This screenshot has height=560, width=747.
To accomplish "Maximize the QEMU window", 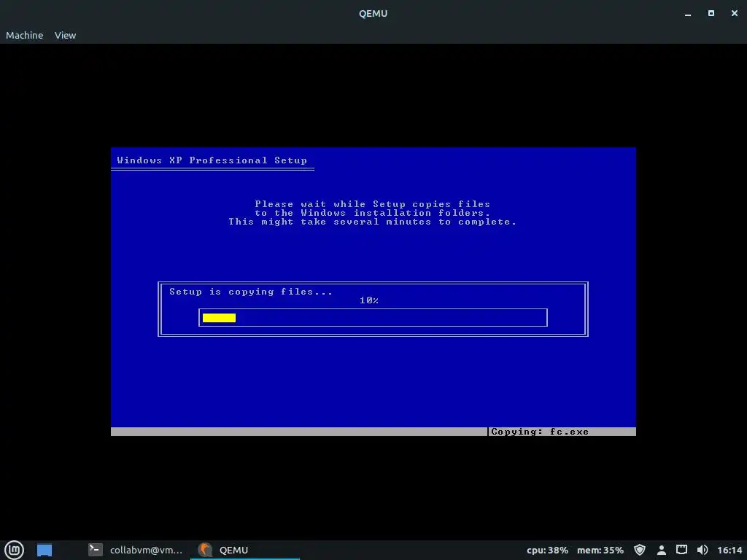I will (x=711, y=13).
